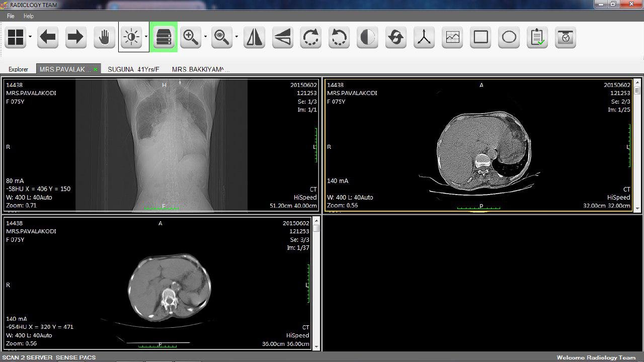The width and height of the screenshot is (644, 362).
Task: Expand the magnifier eye tool dropdown arrow
Action: point(236,37)
